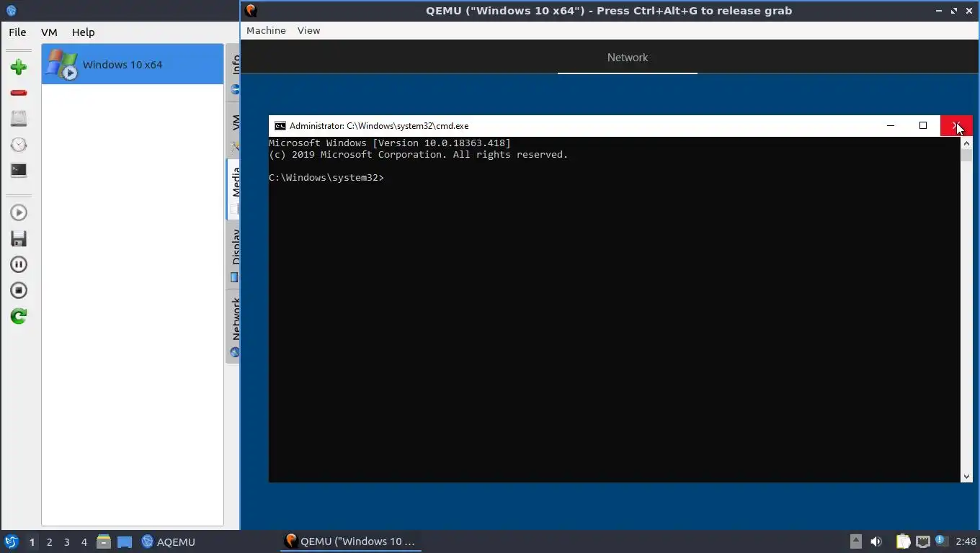Viewport: 980px width, 553px height.
Task: Switch to the Display vertical tab
Action: point(233,253)
